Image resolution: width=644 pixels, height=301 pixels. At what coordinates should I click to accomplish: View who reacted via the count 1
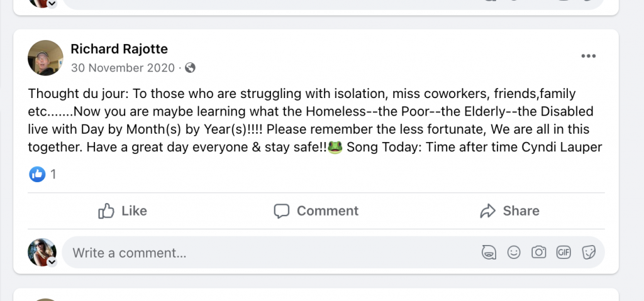53,175
